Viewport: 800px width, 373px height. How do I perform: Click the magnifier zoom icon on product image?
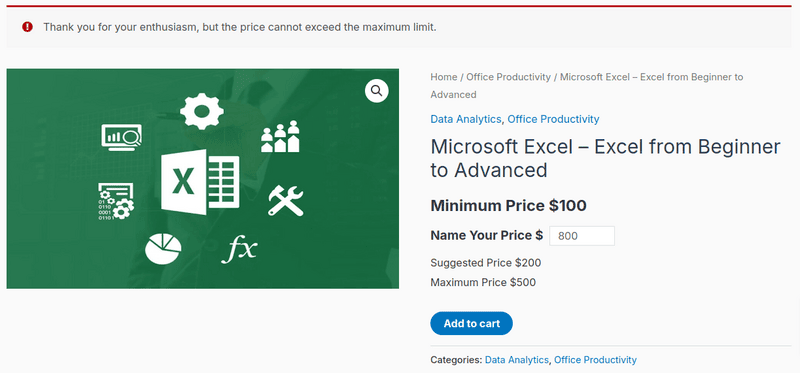(x=377, y=91)
